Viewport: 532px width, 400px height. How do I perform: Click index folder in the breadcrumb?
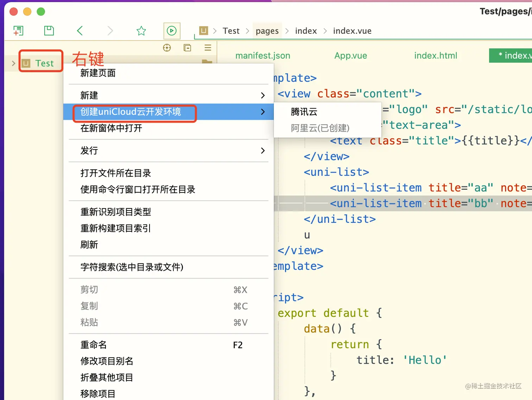click(x=306, y=31)
